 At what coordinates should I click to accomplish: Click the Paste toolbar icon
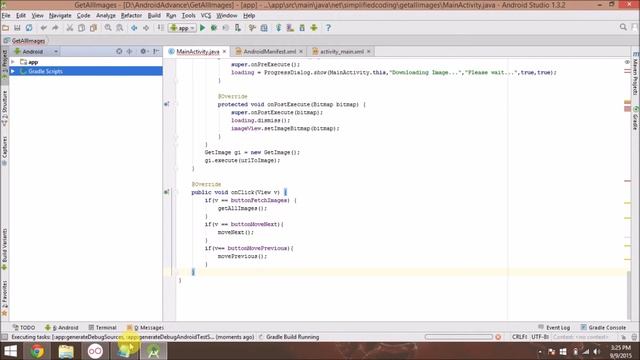[x=93, y=28]
